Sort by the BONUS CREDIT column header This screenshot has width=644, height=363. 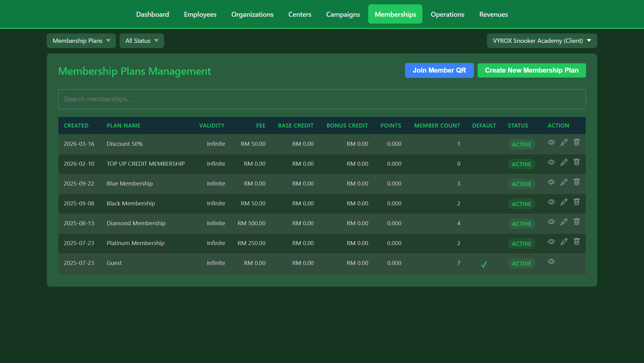point(347,126)
